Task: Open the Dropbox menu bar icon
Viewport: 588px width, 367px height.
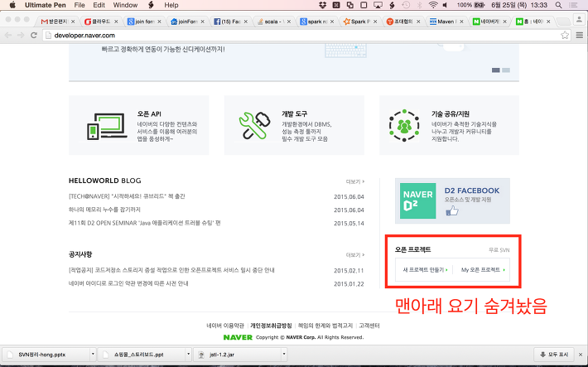Action: pos(322,5)
